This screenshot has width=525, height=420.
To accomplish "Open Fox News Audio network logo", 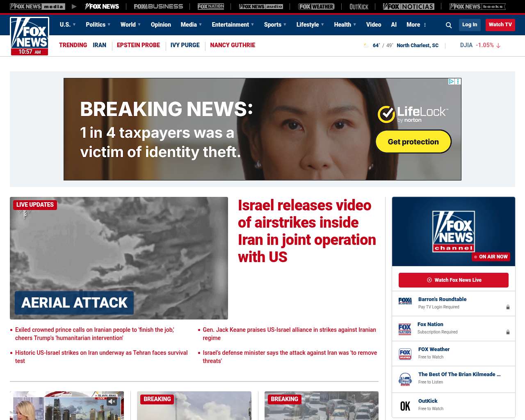I will (261, 7).
